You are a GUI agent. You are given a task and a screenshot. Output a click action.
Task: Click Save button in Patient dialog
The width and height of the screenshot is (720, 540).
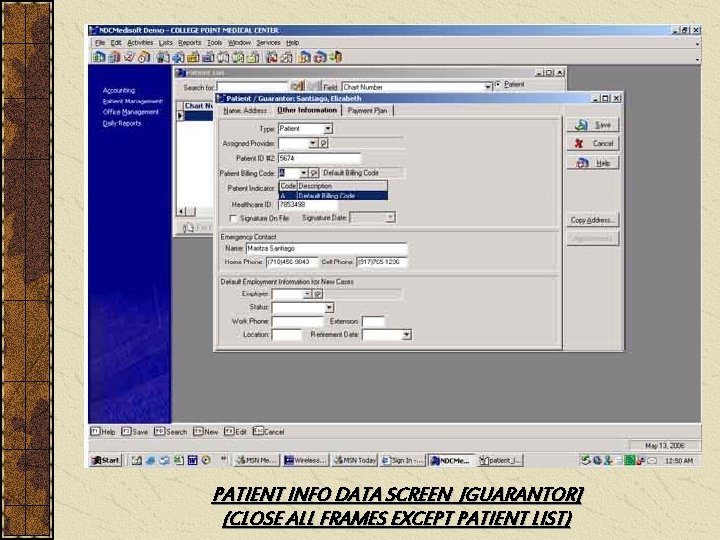pos(593,125)
